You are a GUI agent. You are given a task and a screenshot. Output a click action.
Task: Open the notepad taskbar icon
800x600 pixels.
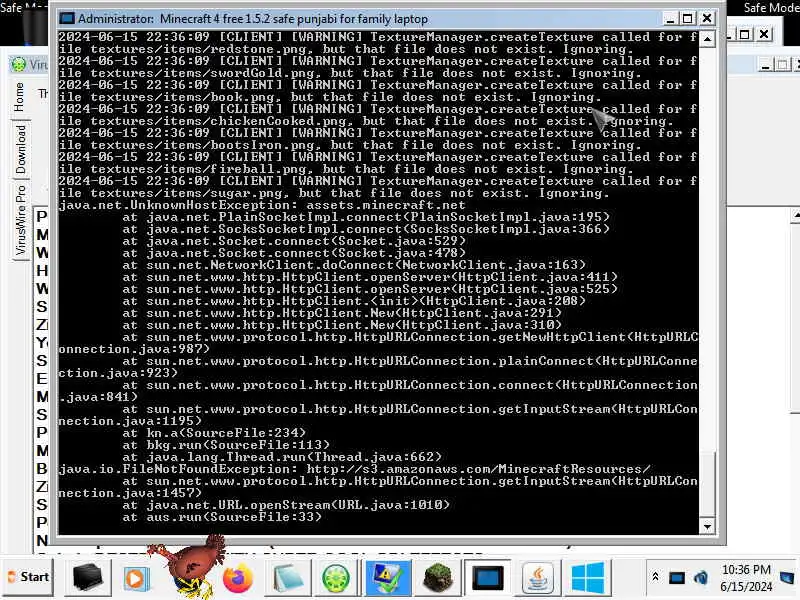coord(288,579)
